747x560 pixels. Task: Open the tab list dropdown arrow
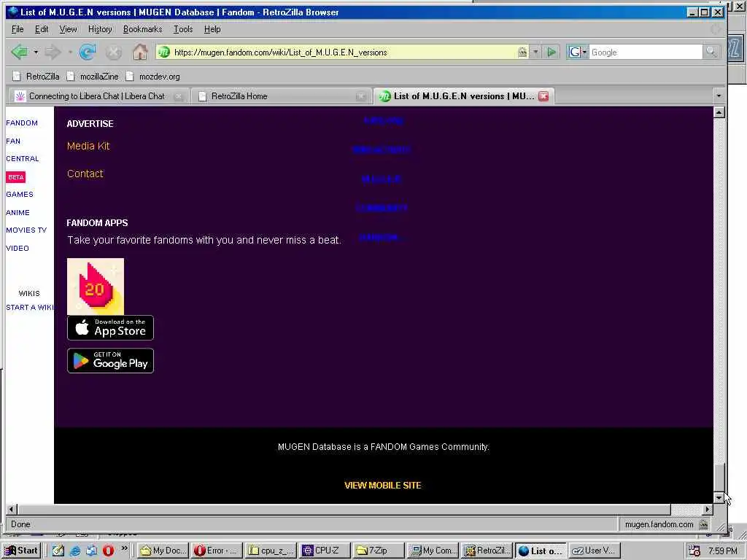click(719, 96)
